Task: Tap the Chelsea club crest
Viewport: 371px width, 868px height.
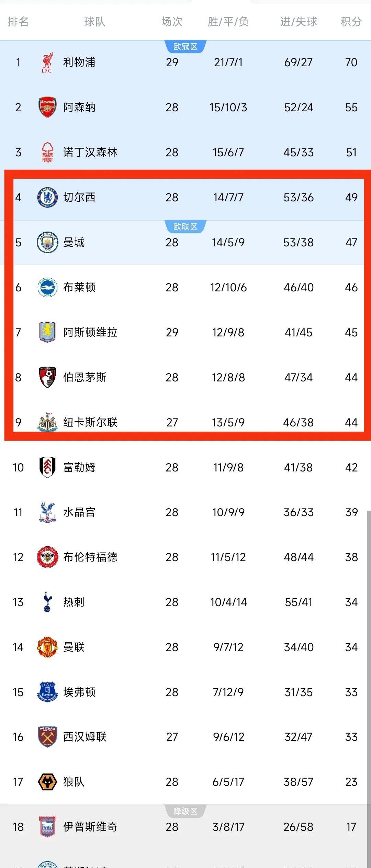Action: click(47, 197)
